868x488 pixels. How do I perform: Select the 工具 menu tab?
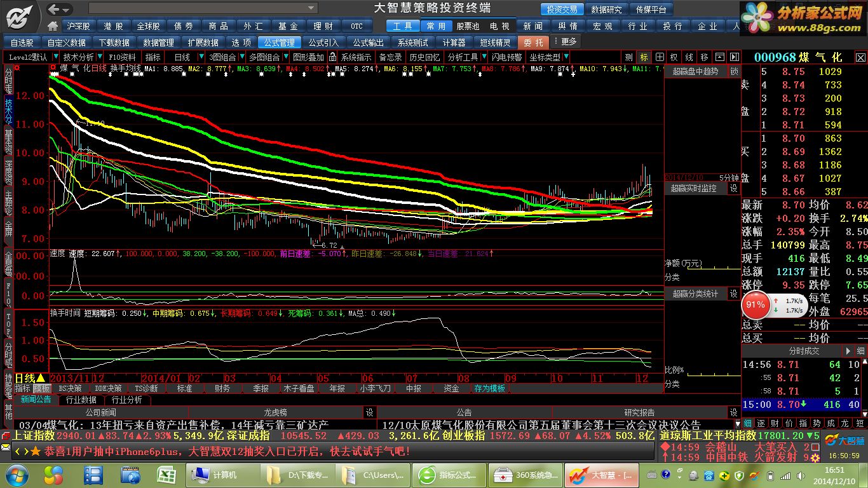tap(403, 26)
